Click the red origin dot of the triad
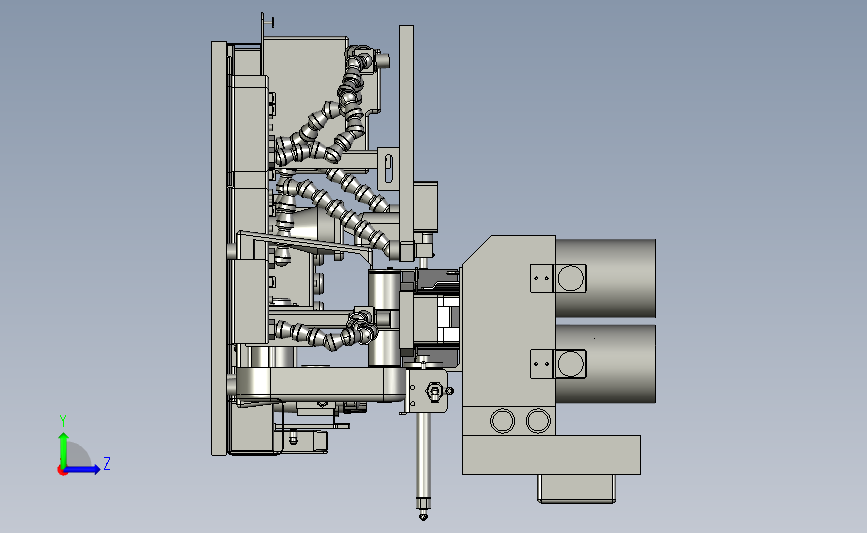The height and width of the screenshot is (533, 867). tap(62, 471)
